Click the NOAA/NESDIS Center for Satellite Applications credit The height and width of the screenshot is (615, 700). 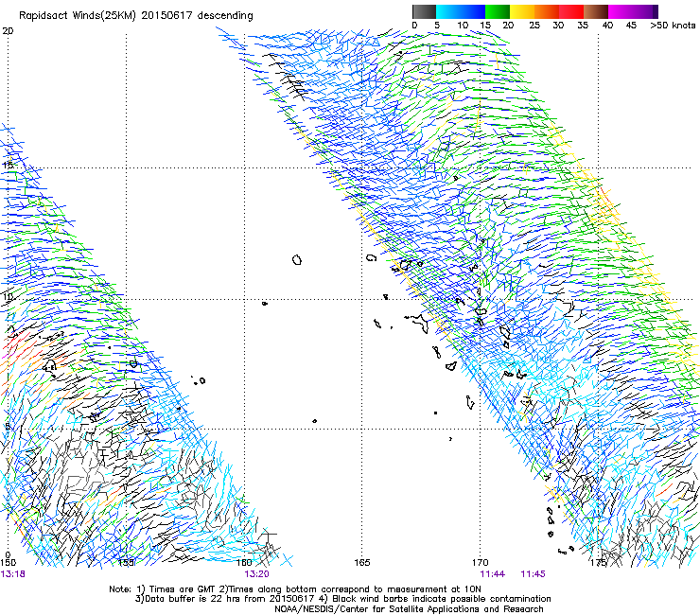tap(409, 609)
